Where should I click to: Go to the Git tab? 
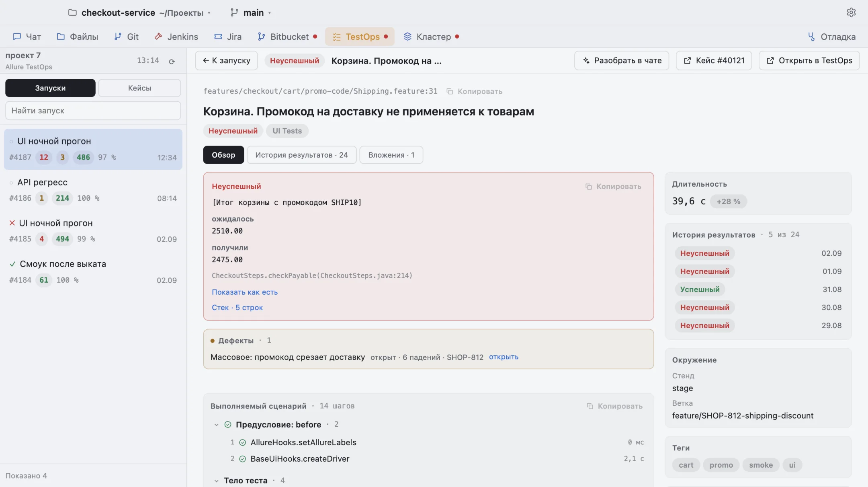[x=126, y=37]
